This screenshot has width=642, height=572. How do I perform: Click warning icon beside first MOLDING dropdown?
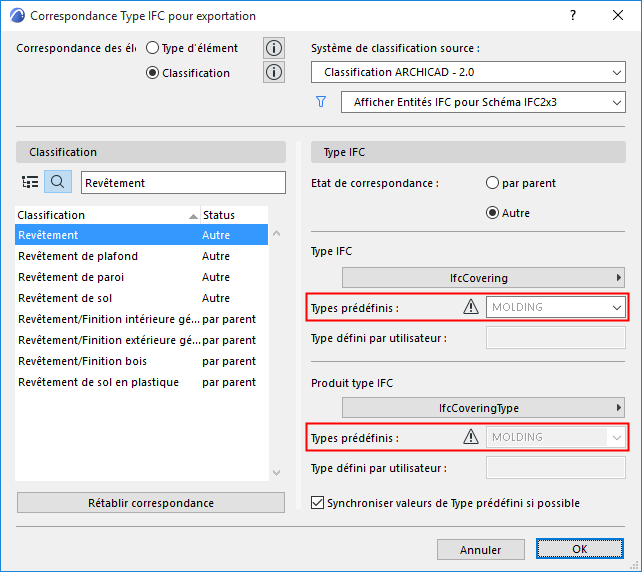pos(471,307)
